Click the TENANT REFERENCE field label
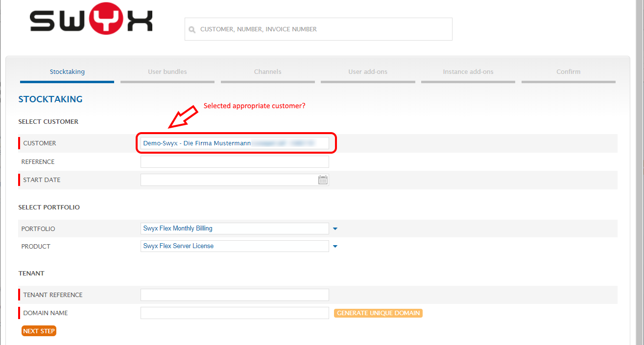Viewport: 644px width, 345px height. tap(53, 295)
